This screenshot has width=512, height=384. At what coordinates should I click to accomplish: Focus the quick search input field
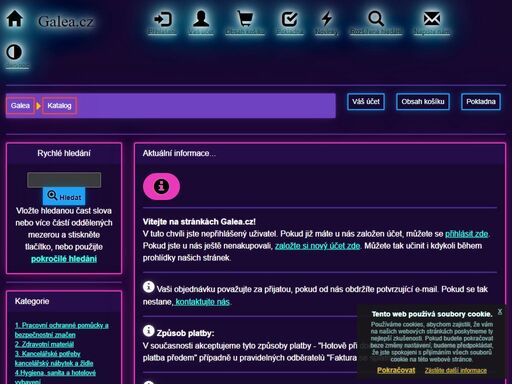pos(64,180)
